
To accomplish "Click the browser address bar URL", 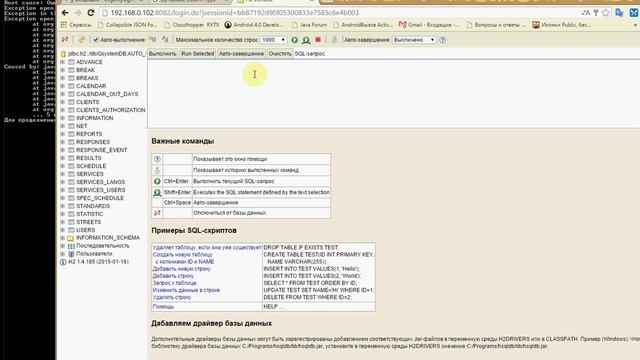I will tap(235, 13).
